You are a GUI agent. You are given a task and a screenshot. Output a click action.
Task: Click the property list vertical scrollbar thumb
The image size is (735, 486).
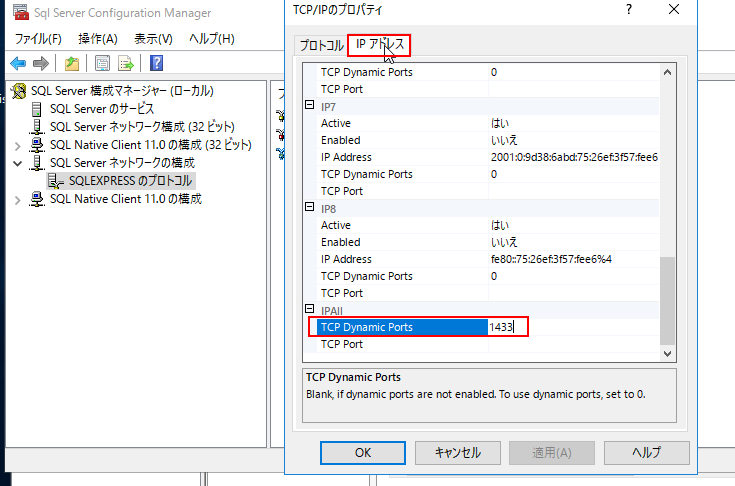[668, 300]
